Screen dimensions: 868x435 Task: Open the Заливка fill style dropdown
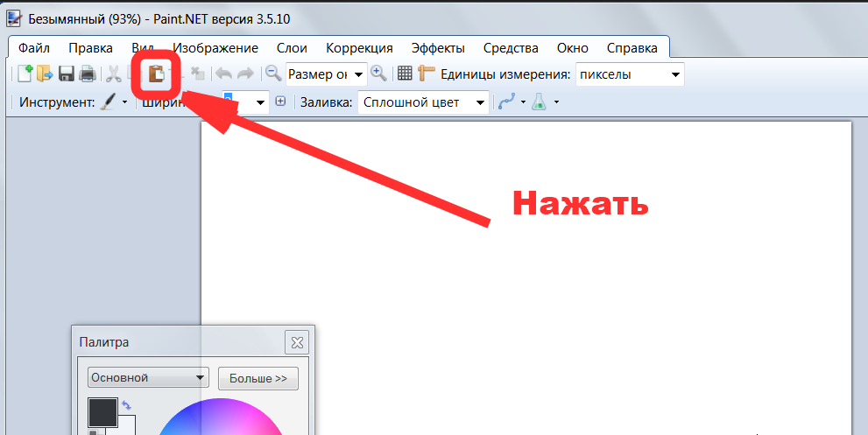click(423, 102)
